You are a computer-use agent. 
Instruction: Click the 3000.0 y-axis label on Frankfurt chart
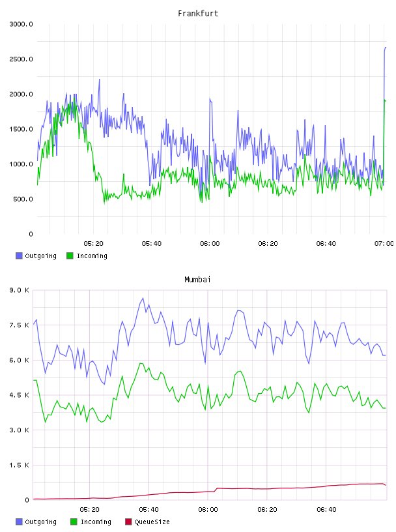tap(21, 24)
